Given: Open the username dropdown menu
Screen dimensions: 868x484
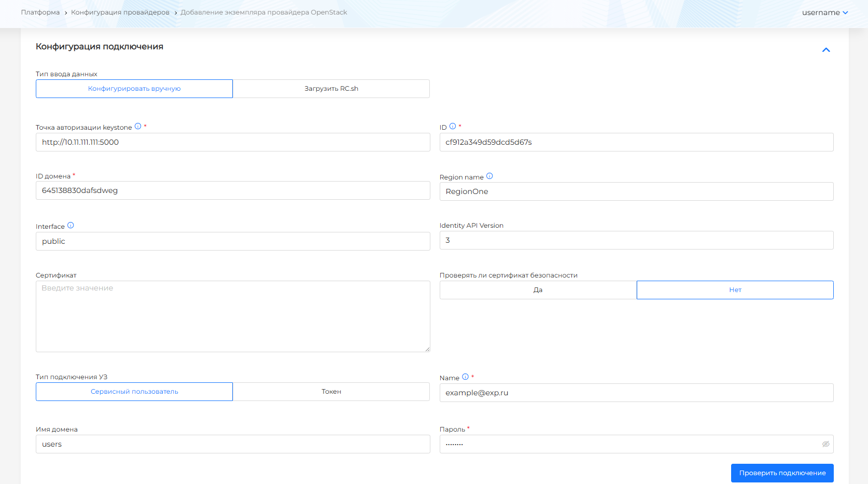Looking at the screenshot, I should (824, 12).
